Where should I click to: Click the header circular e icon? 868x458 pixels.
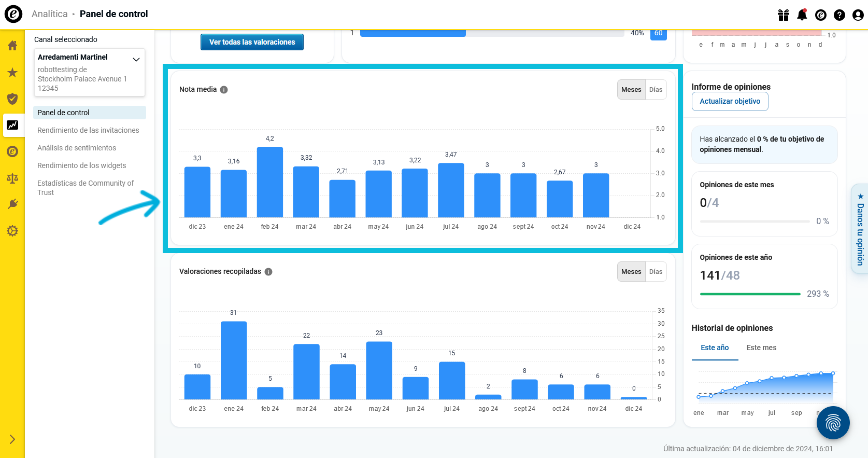[821, 15]
